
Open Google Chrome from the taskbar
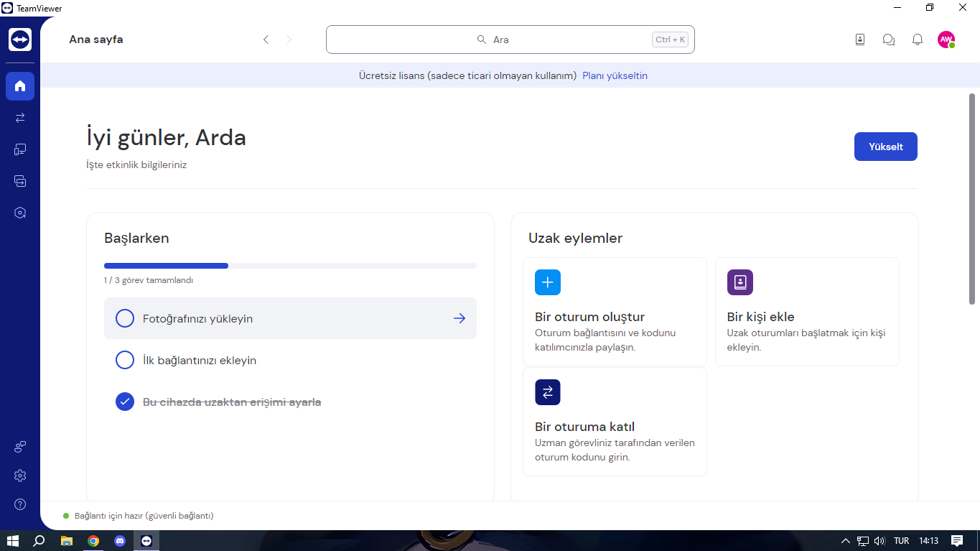93,541
